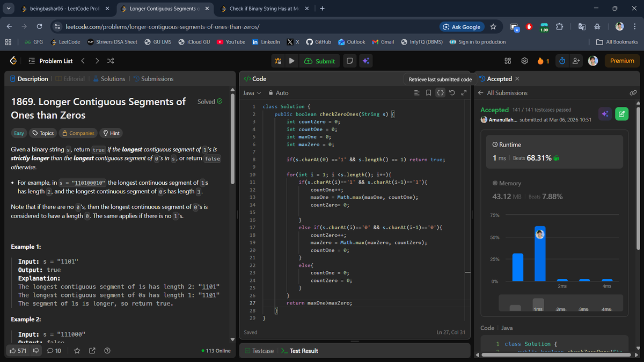Click the tallest bar in runtime chart

tap(540, 254)
